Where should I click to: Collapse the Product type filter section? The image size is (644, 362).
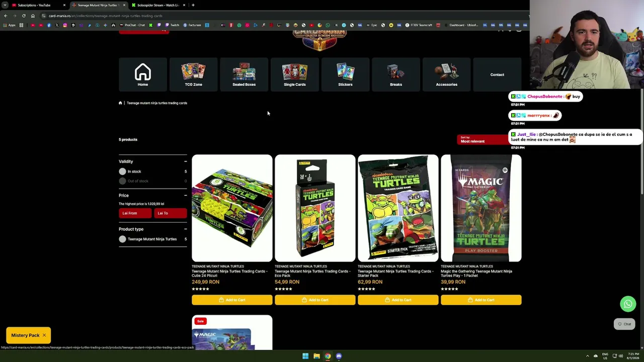(185, 229)
